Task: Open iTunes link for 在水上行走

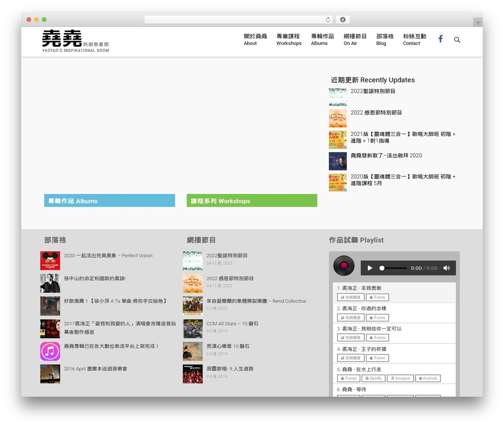Action: (348, 378)
